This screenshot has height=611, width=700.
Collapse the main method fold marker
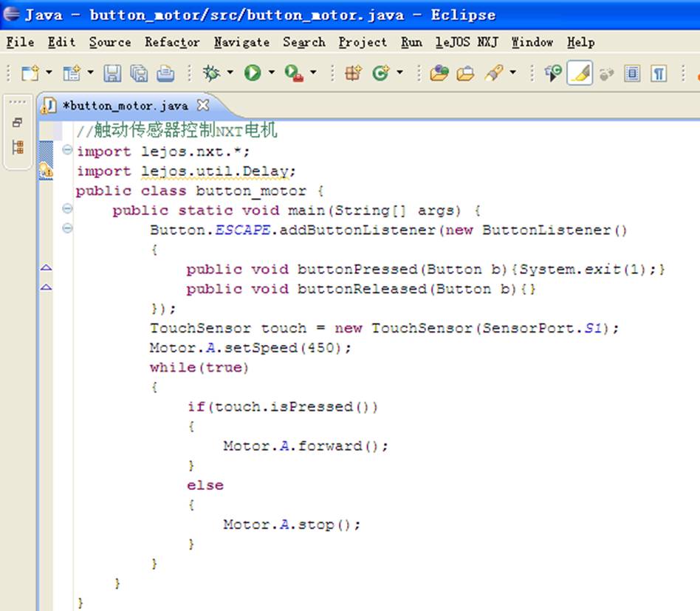click(x=67, y=208)
